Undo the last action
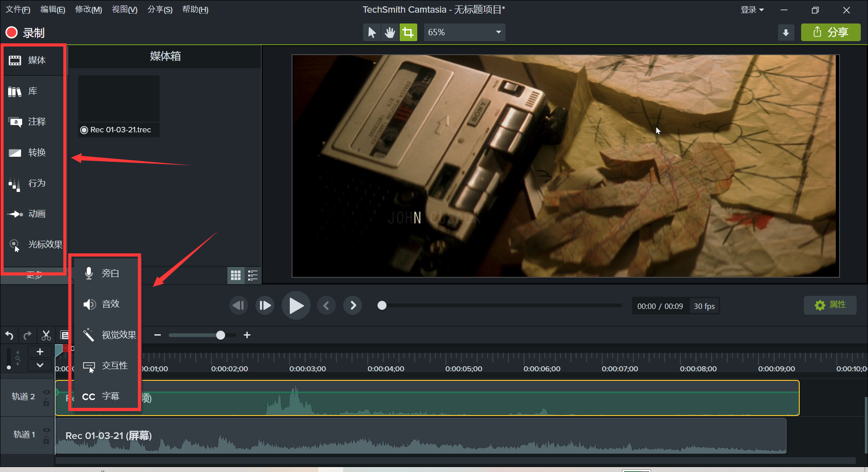 click(9, 335)
